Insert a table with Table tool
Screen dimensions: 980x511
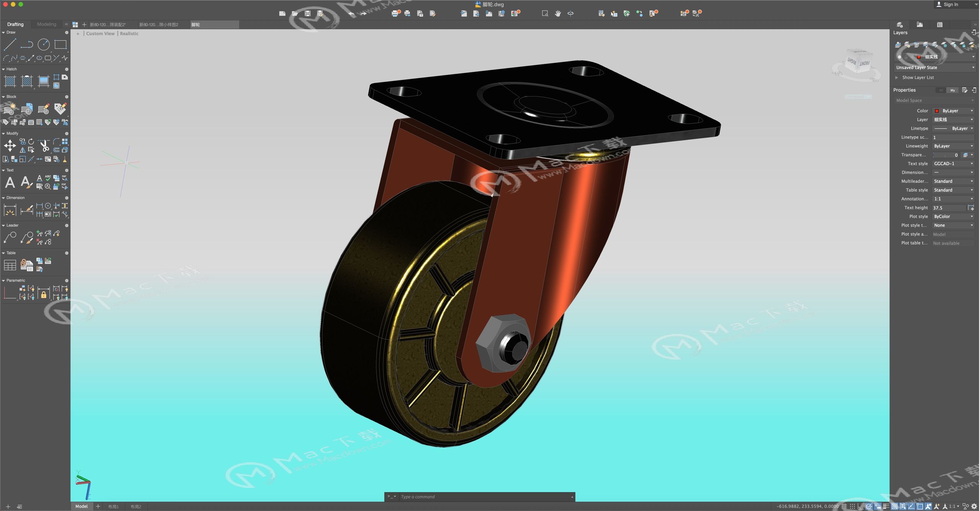pos(10,265)
